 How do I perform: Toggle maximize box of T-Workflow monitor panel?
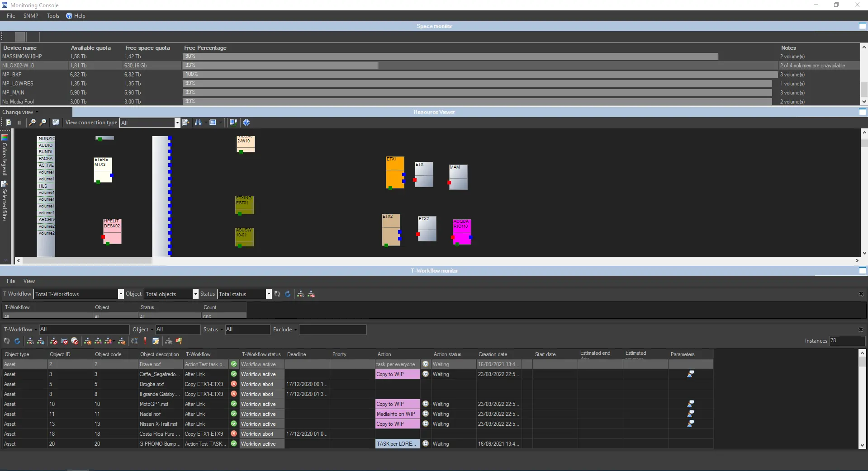pos(862,271)
